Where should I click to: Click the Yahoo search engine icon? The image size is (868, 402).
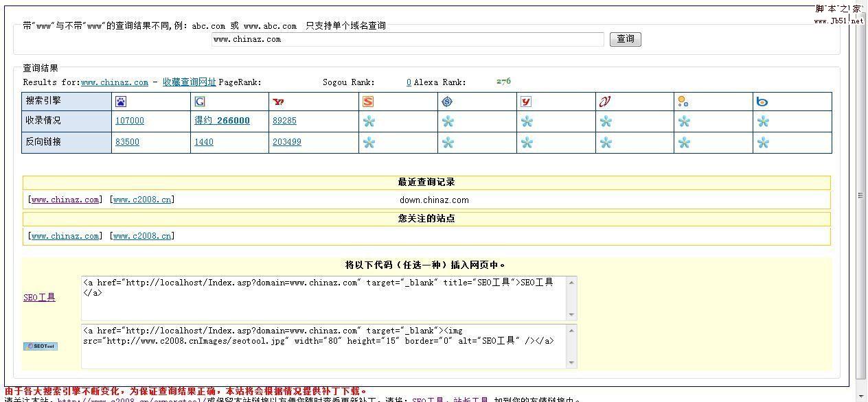(278, 102)
